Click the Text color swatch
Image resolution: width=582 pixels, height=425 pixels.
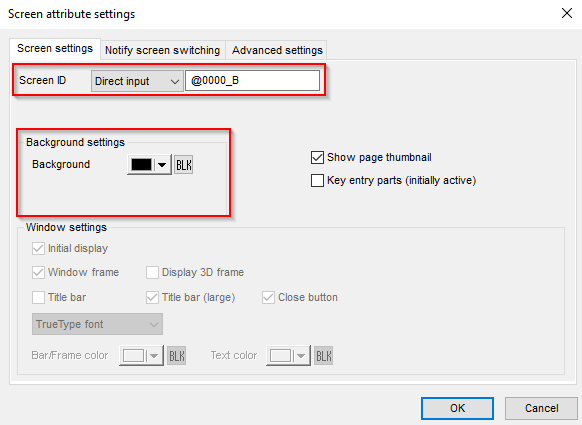tap(280, 356)
